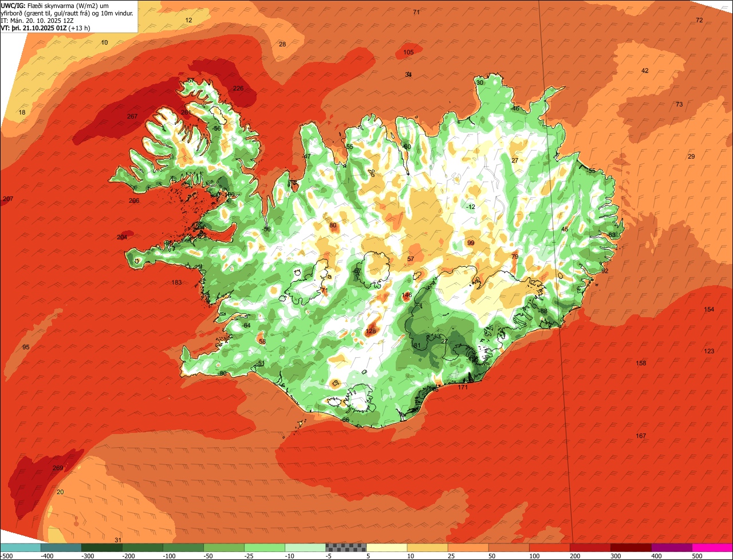Click the map value '105' north of Iceland
The width and height of the screenshot is (733, 560).
tap(408, 52)
